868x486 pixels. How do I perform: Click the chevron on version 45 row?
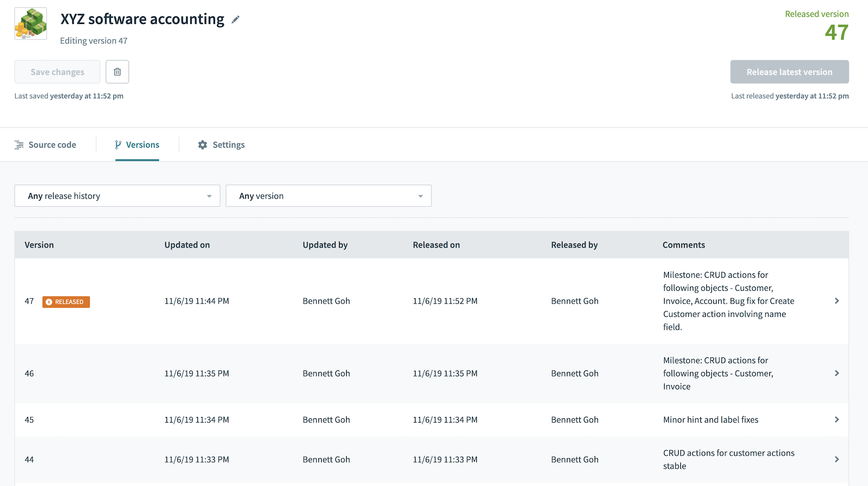point(837,420)
